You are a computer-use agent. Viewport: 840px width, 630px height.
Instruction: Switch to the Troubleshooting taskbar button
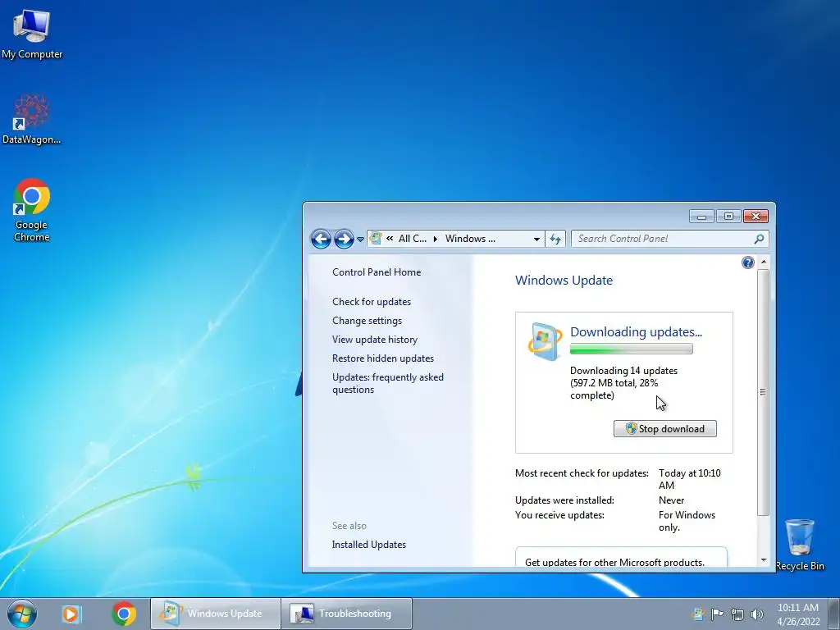click(x=347, y=614)
